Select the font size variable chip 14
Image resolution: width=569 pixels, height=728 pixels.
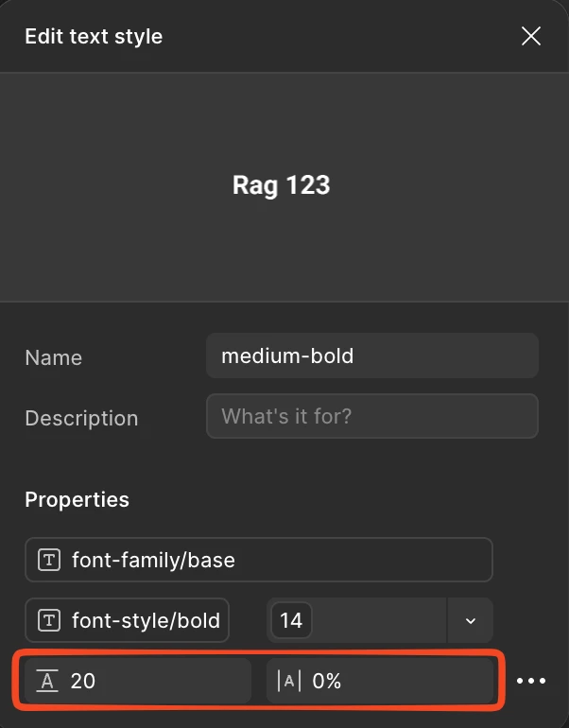(x=291, y=620)
